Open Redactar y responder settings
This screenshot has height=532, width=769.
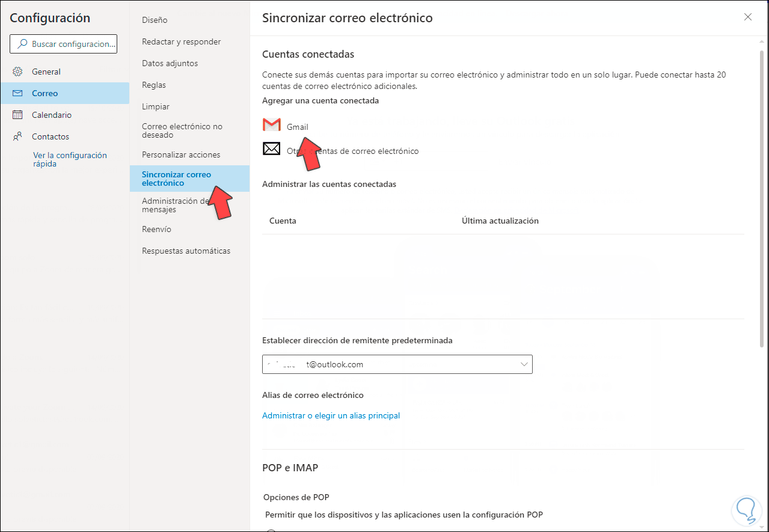181,41
